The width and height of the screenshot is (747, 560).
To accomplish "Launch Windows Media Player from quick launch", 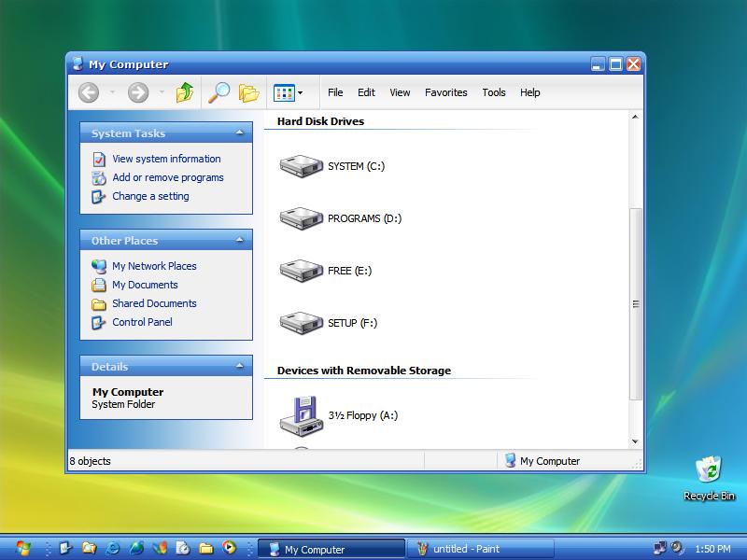I will click(x=229, y=549).
